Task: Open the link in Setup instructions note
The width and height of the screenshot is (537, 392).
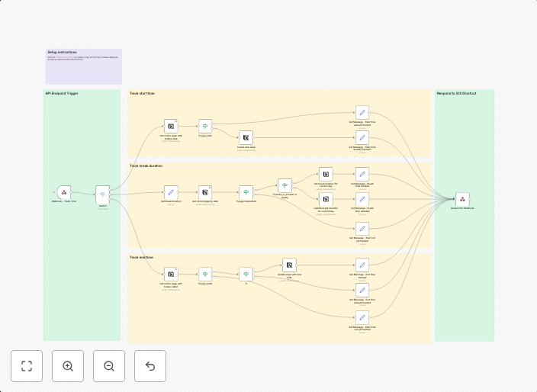Action: click(64, 57)
